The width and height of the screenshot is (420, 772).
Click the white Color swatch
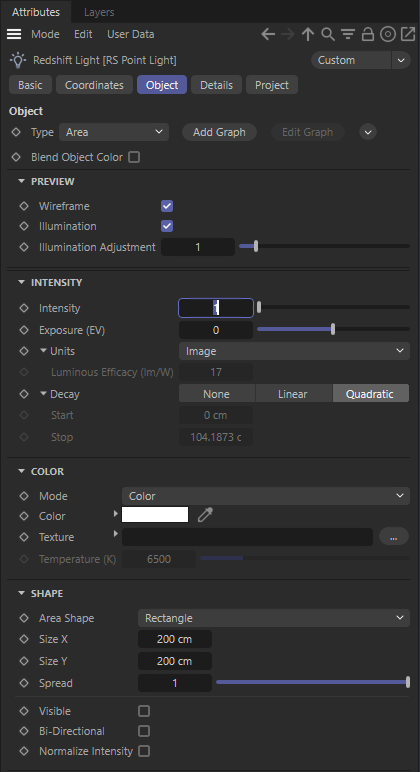tap(155, 515)
